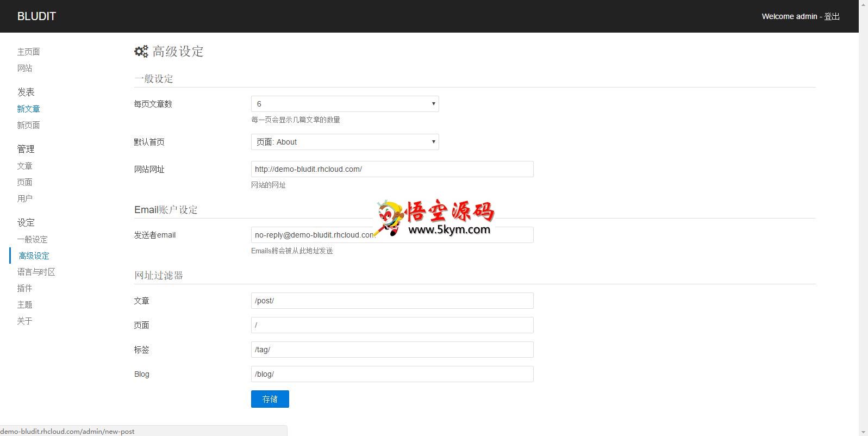Click the gears icon beside 高级设定 heading
Viewport: 868px width, 436px height.
click(x=141, y=51)
